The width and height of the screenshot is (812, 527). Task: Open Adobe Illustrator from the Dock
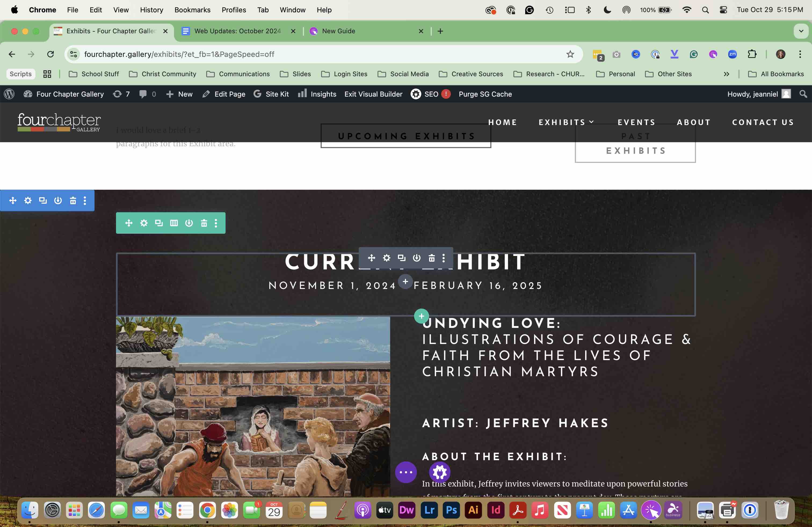(474, 510)
